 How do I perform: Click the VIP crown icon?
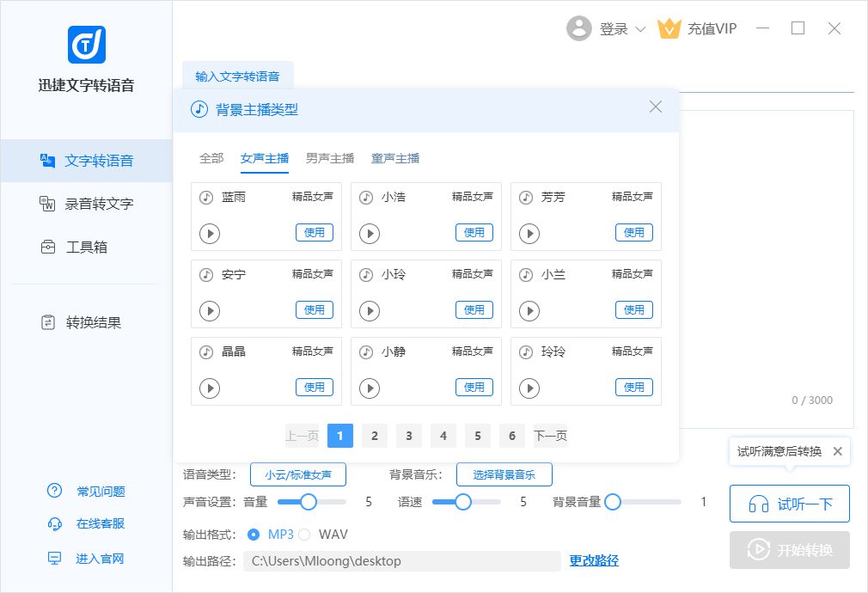669,28
